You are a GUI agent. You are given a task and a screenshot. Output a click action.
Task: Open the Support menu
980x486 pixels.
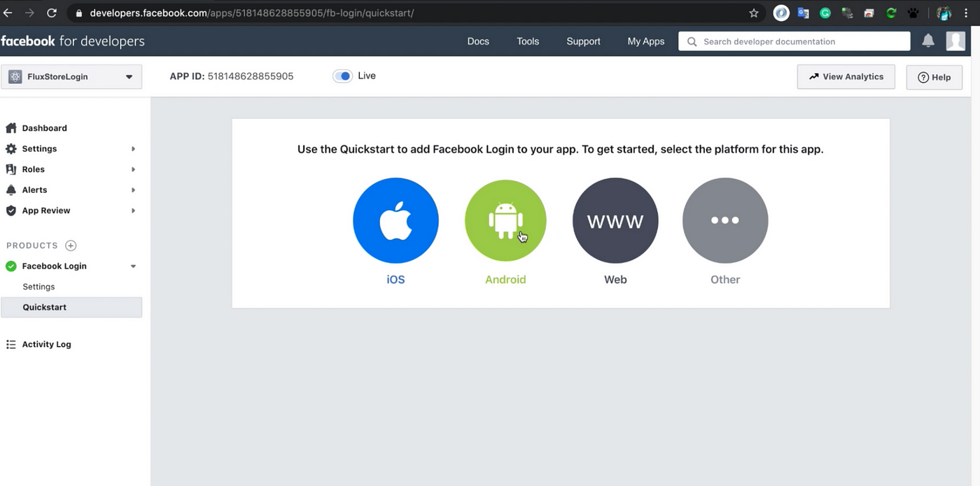click(583, 41)
